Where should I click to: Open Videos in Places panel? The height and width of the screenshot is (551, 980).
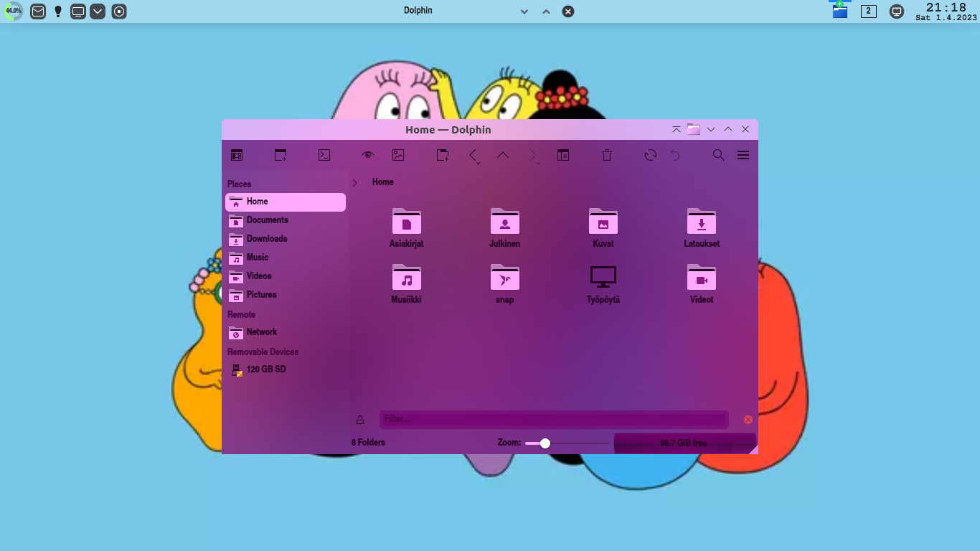tap(286, 276)
